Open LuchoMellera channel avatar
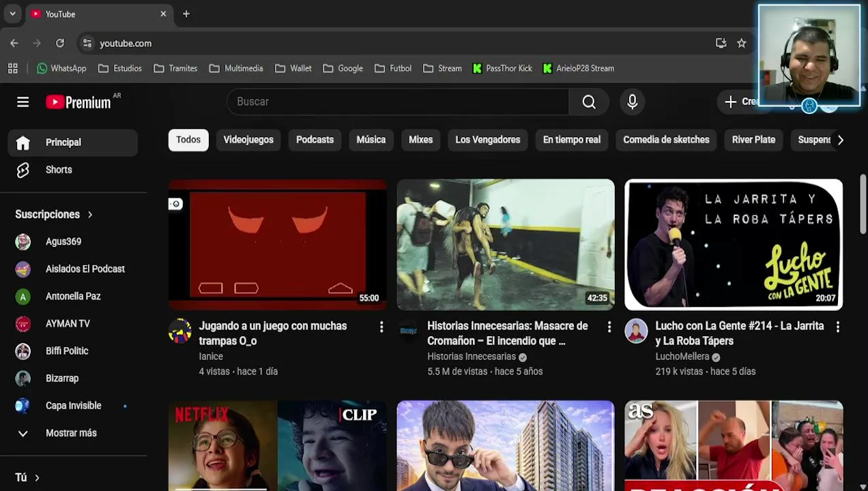The height and width of the screenshot is (491, 868). pos(636,331)
